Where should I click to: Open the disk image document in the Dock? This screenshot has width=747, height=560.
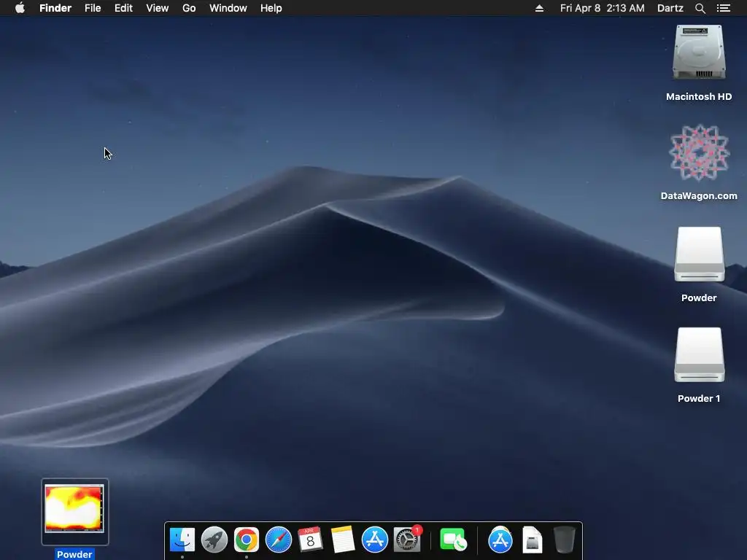pos(532,540)
